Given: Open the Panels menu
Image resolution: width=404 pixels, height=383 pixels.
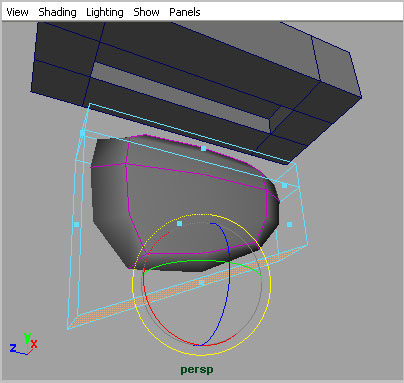Looking at the screenshot, I should pyautogui.click(x=185, y=12).
